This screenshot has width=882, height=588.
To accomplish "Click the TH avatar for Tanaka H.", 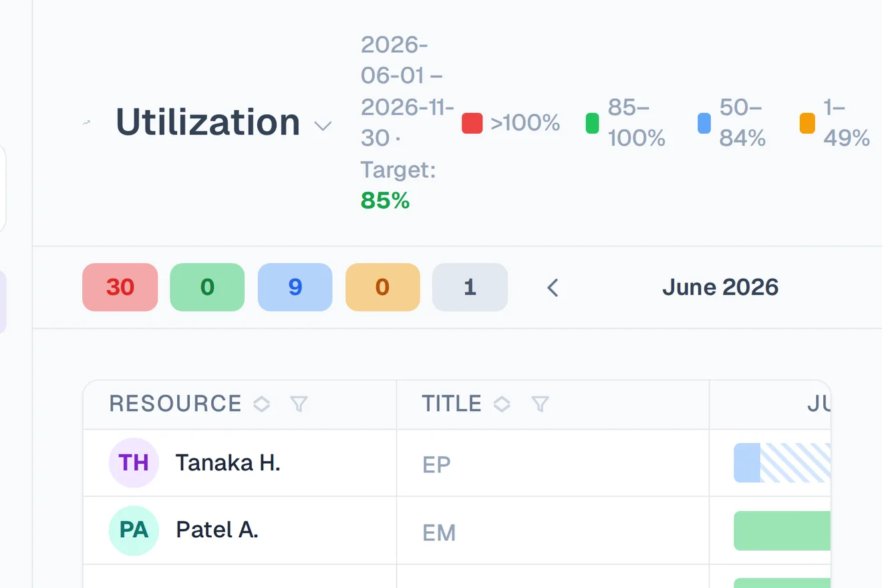I will tap(134, 462).
